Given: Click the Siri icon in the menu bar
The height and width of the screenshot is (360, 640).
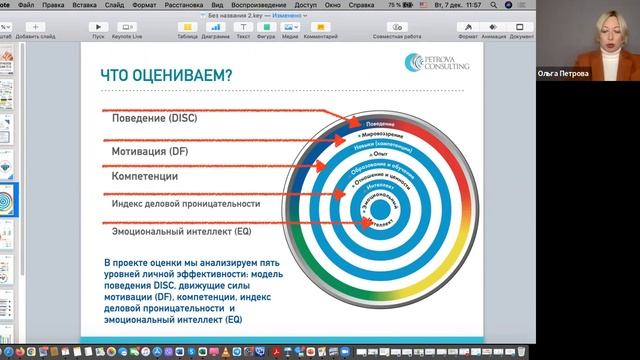Looking at the screenshot, I should [x=508, y=5].
